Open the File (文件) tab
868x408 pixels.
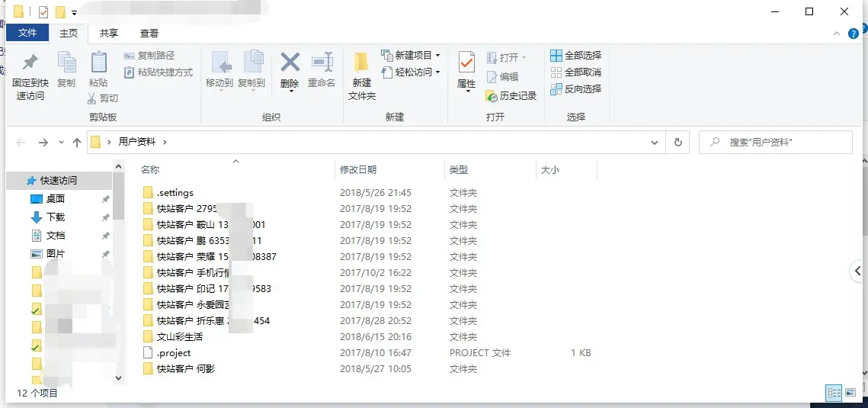pyautogui.click(x=27, y=33)
